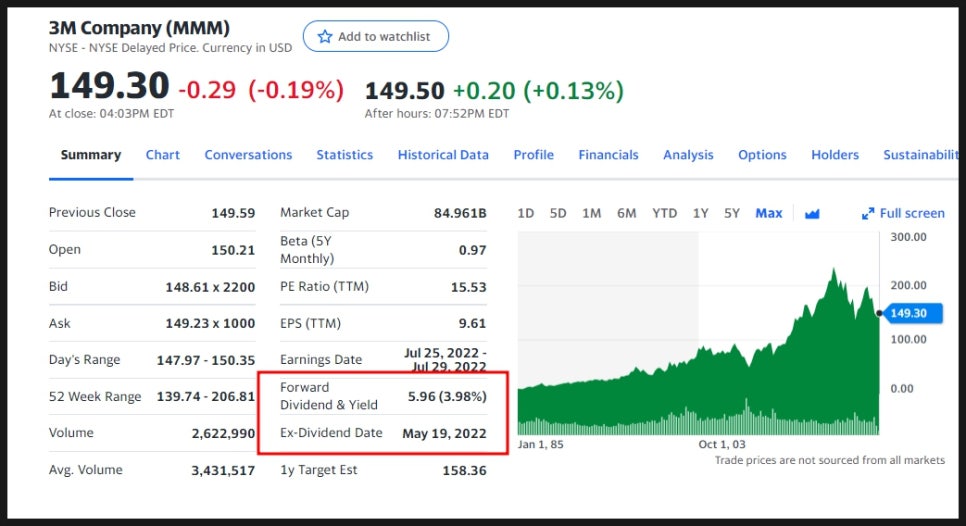This screenshot has height=526, width=966.
Task: Open the Summary tab
Action: pyautogui.click(x=91, y=155)
